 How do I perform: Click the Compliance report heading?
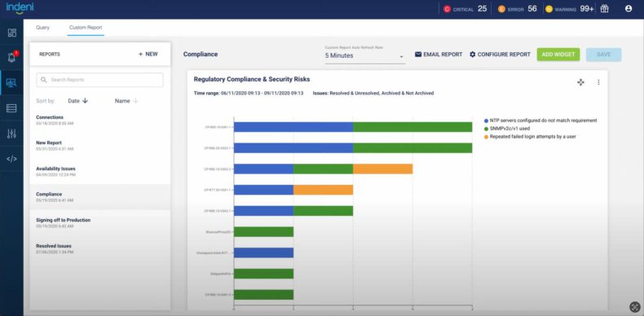tap(201, 55)
